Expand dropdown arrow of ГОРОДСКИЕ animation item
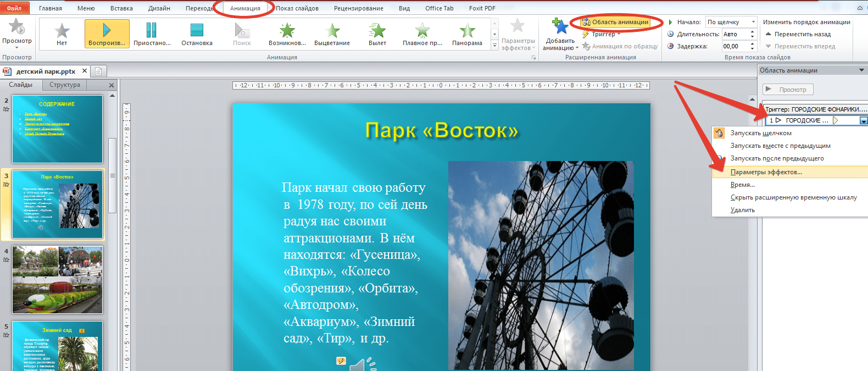868x371 pixels. [864, 120]
